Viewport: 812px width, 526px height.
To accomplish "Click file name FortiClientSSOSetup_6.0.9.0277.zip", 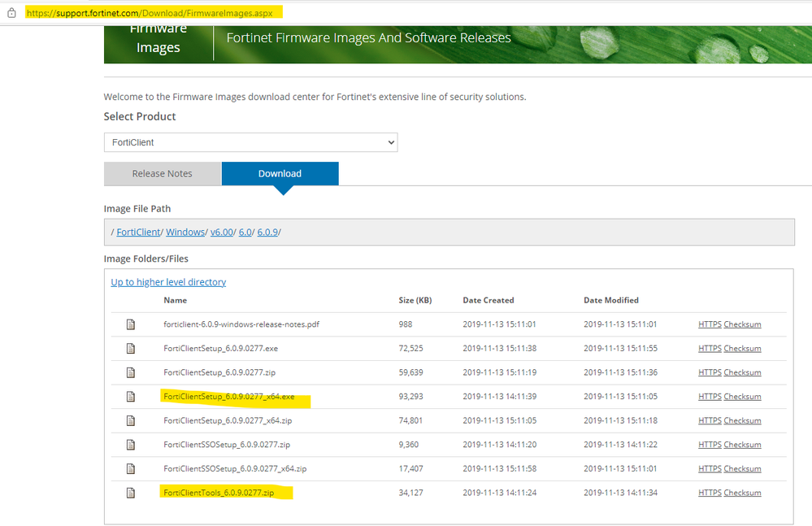I will tap(227, 445).
